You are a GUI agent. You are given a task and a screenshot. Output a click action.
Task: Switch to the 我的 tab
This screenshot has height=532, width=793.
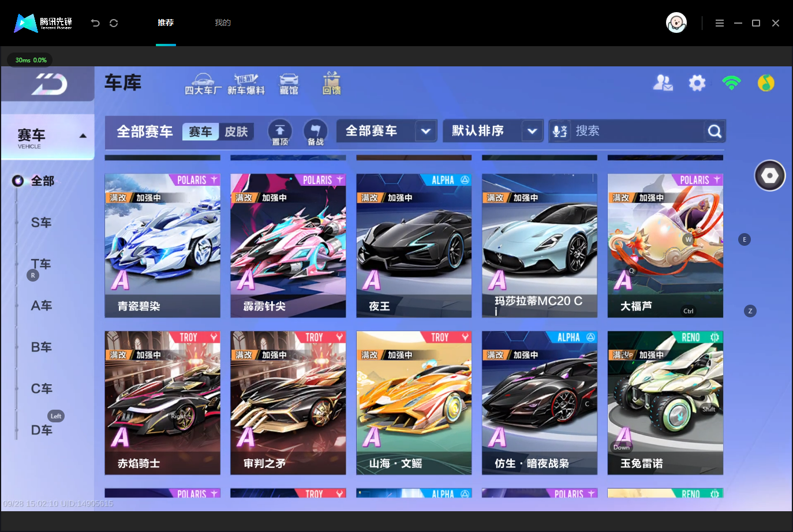pos(223,23)
